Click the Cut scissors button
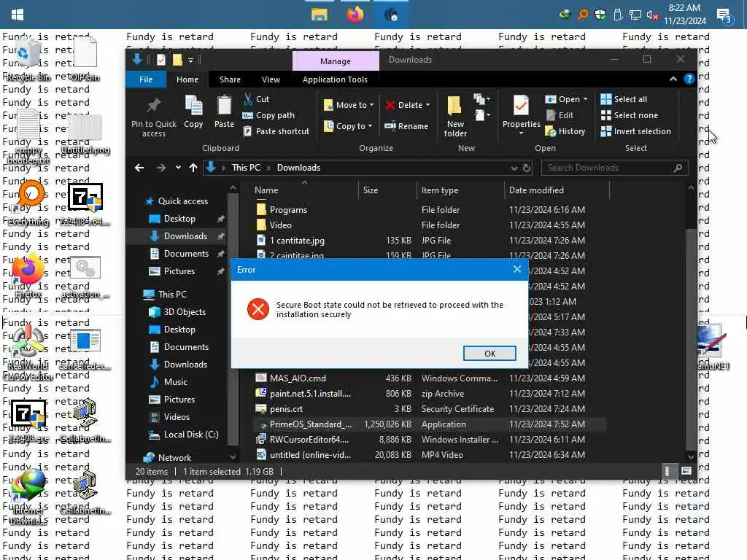Screen dimensions: 747x560 [256, 99]
